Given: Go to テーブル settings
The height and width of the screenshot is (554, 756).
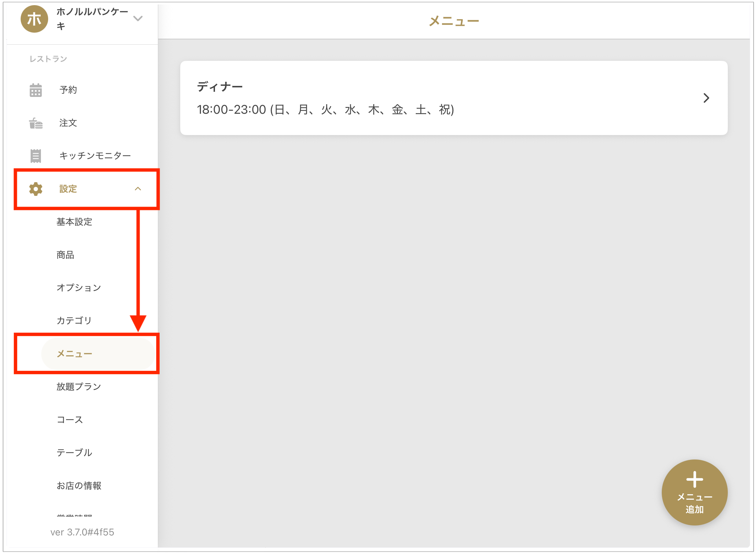Looking at the screenshot, I should pyautogui.click(x=74, y=453).
